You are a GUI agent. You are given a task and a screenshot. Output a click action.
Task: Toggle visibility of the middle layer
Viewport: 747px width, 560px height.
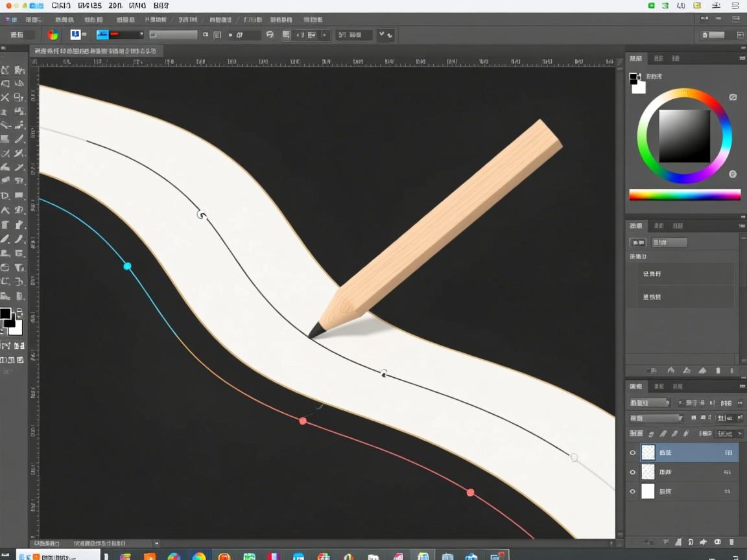pyautogui.click(x=633, y=472)
